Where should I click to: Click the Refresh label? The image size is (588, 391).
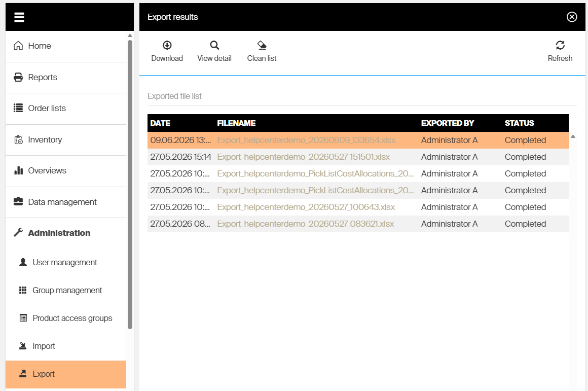pyautogui.click(x=560, y=58)
